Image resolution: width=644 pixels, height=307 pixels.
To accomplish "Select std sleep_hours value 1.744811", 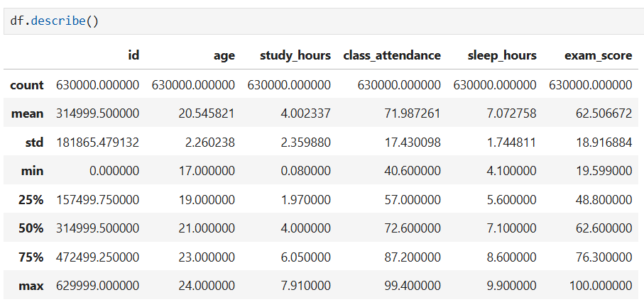I will 512,143.
